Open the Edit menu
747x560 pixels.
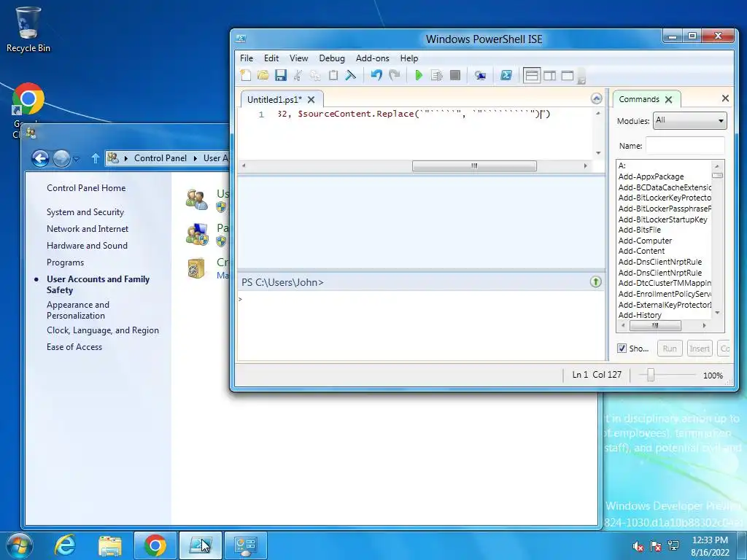[x=271, y=58]
